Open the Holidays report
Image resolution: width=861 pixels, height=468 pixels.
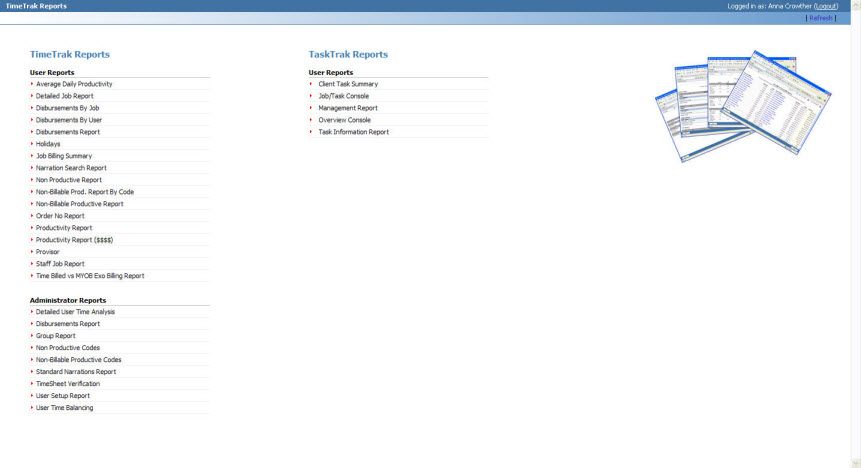click(x=48, y=144)
